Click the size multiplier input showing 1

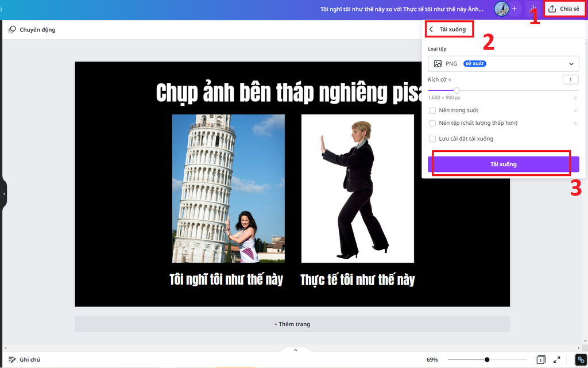click(x=571, y=79)
